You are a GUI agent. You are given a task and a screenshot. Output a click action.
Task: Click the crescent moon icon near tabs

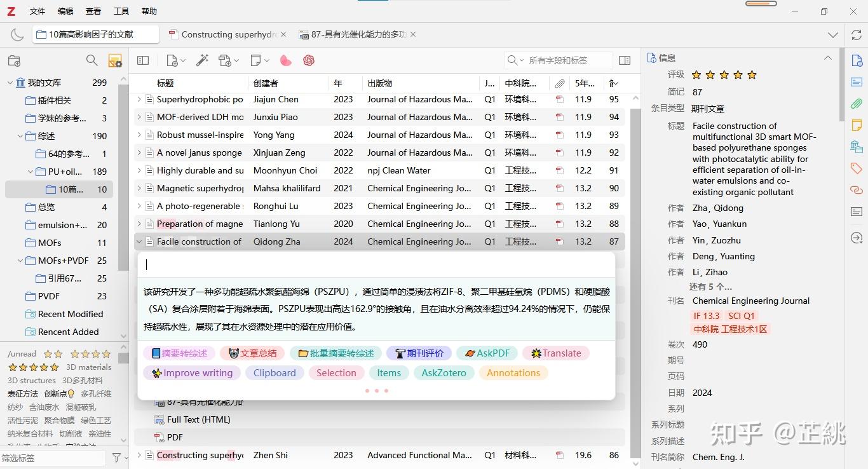[x=17, y=35]
